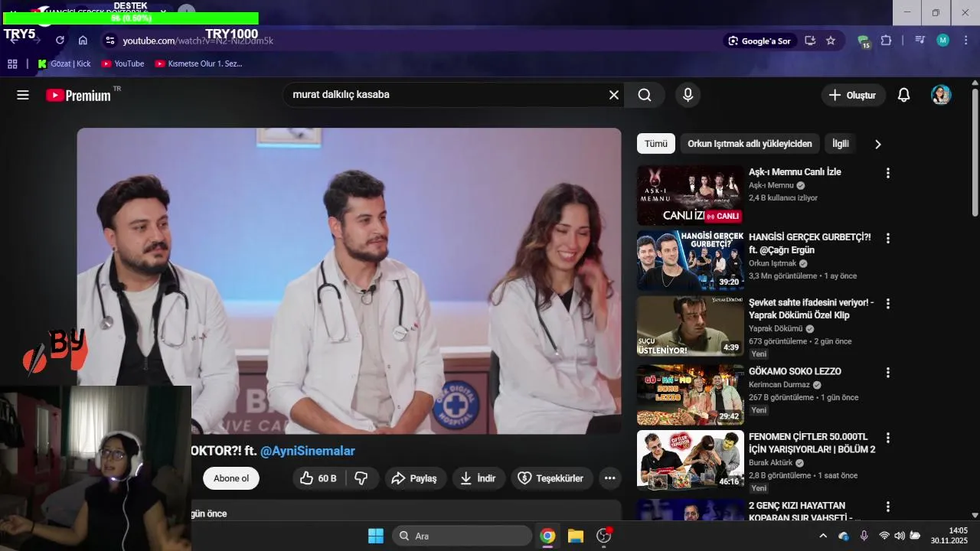Open Chrome profile M avatar
Viewport: 980px width, 551px height.
click(942, 41)
